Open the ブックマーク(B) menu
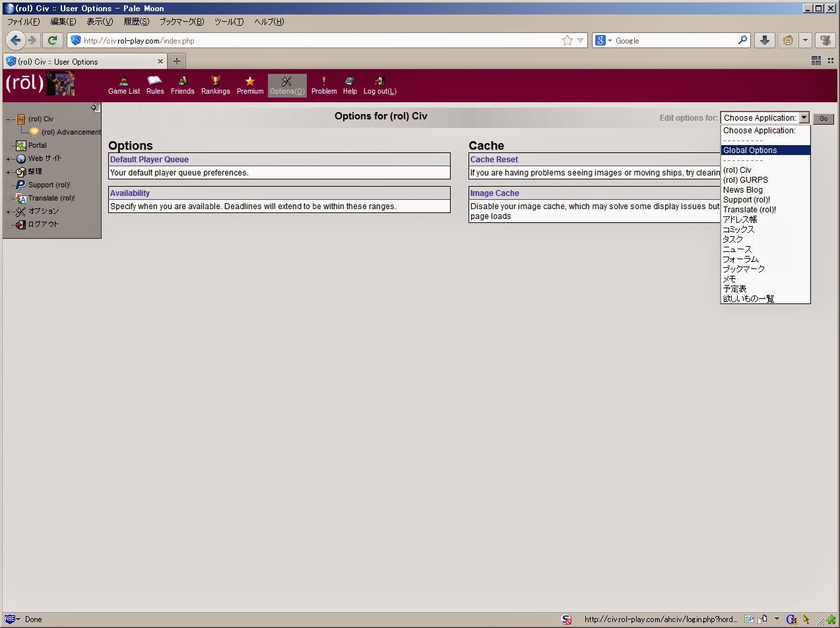Image resolution: width=840 pixels, height=628 pixels. [182, 22]
